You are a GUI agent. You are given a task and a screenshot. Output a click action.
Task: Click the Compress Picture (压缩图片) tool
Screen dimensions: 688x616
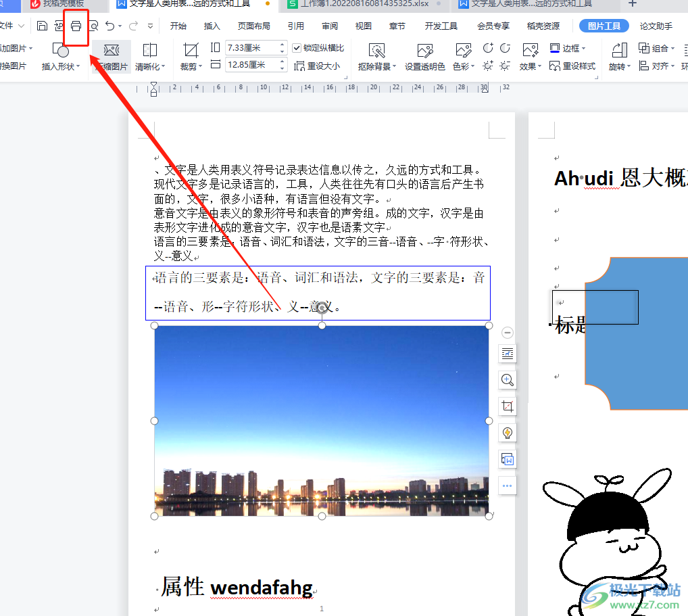112,56
